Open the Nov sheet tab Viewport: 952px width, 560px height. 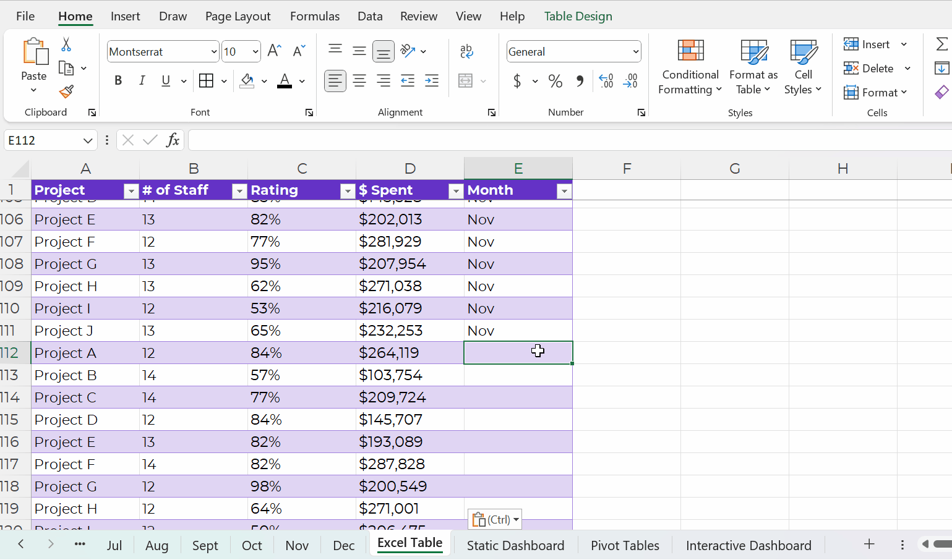[x=297, y=545]
